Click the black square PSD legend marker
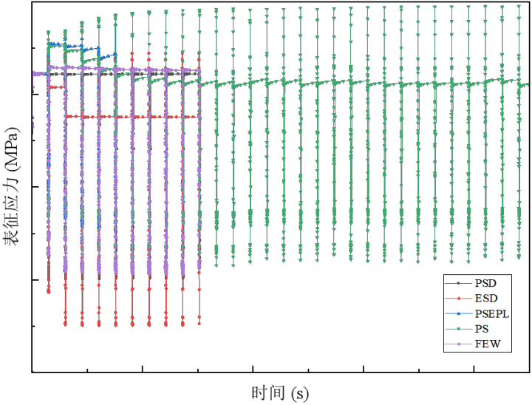This screenshot has width=532, height=405. click(458, 283)
